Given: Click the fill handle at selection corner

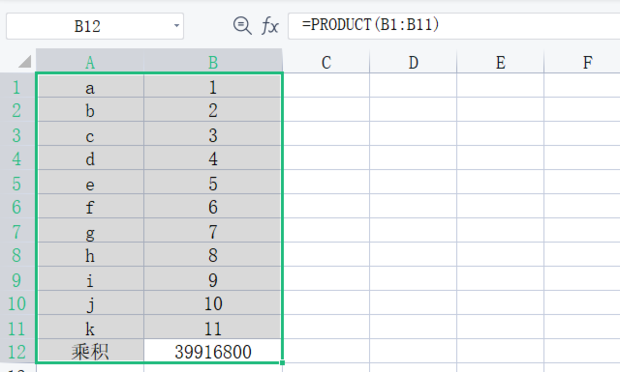Looking at the screenshot, I should tap(282, 363).
